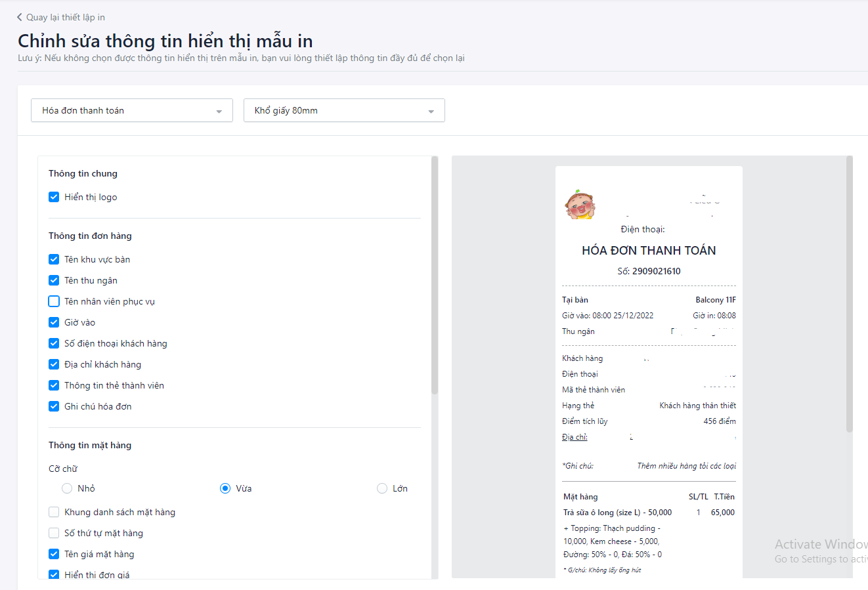The height and width of the screenshot is (590, 868).
Task: Enable Tên nhân viên phục vụ checkbox
Action: (x=54, y=301)
